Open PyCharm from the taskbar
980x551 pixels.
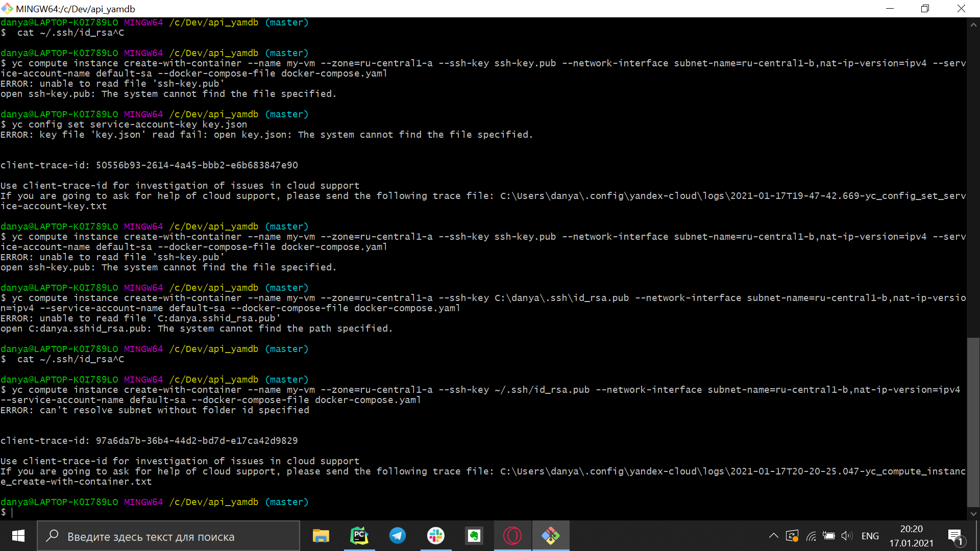click(x=359, y=536)
